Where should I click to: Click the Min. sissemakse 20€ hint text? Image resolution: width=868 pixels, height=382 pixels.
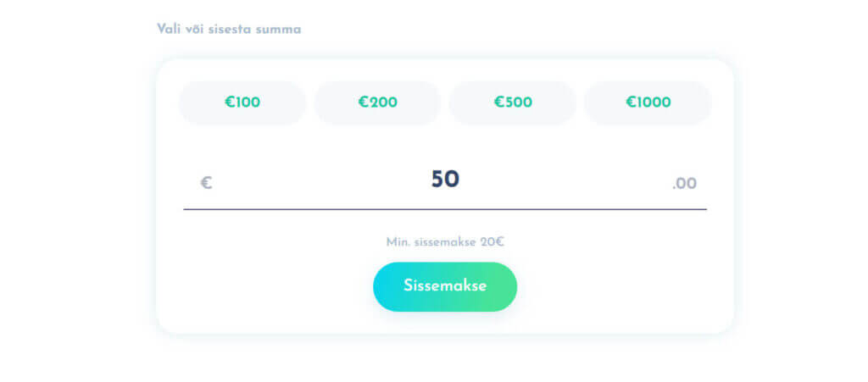445,242
